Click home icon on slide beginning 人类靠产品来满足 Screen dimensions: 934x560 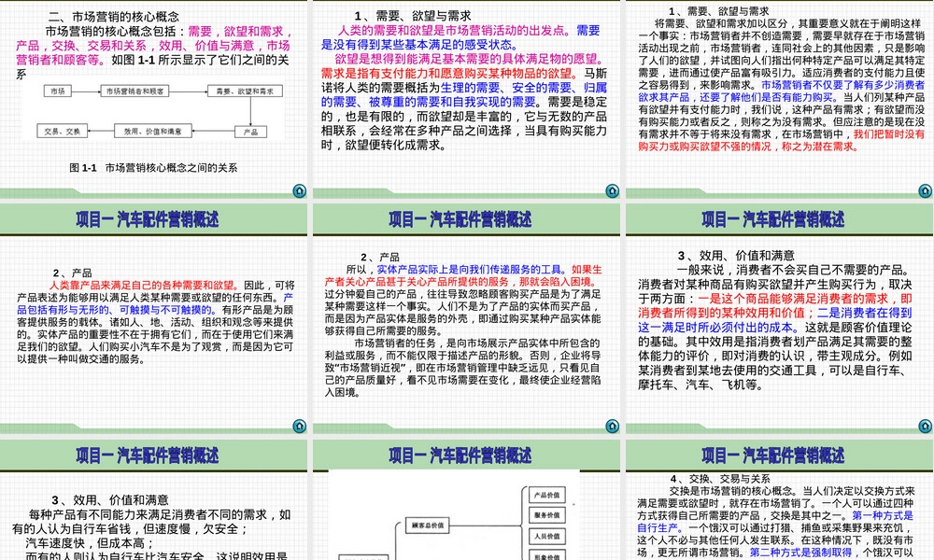(x=300, y=427)
